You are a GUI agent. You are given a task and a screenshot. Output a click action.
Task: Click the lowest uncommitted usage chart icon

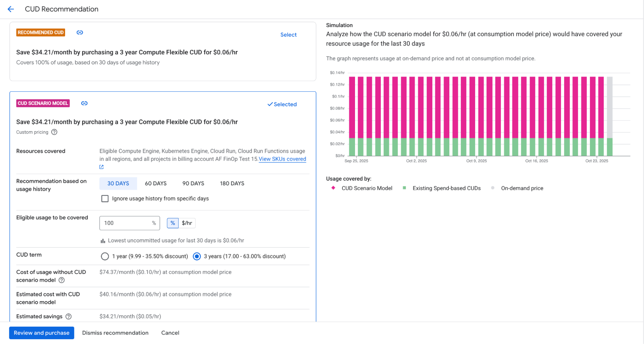point(103,240)
